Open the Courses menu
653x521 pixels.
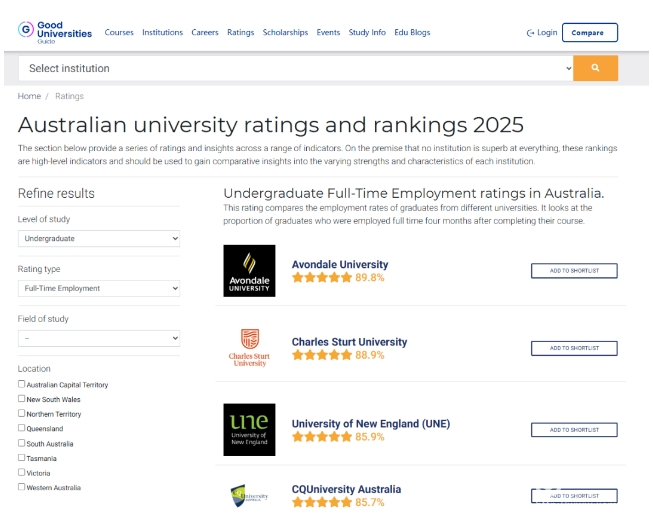coord(119,32)
